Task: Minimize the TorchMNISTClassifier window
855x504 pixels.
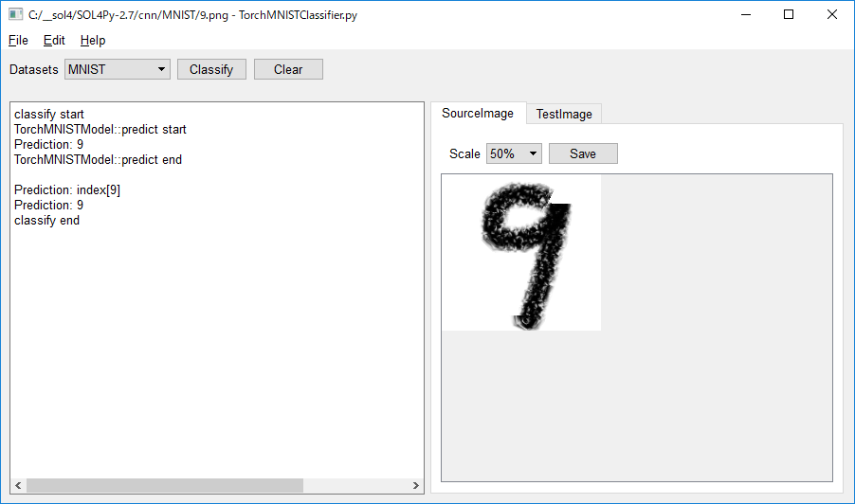Action: coord(746,15)
